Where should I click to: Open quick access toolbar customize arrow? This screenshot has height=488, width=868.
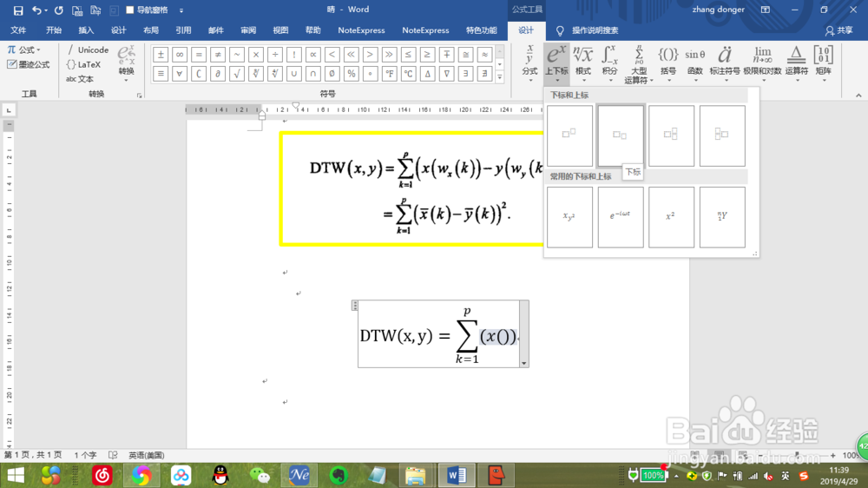(181, 10)
